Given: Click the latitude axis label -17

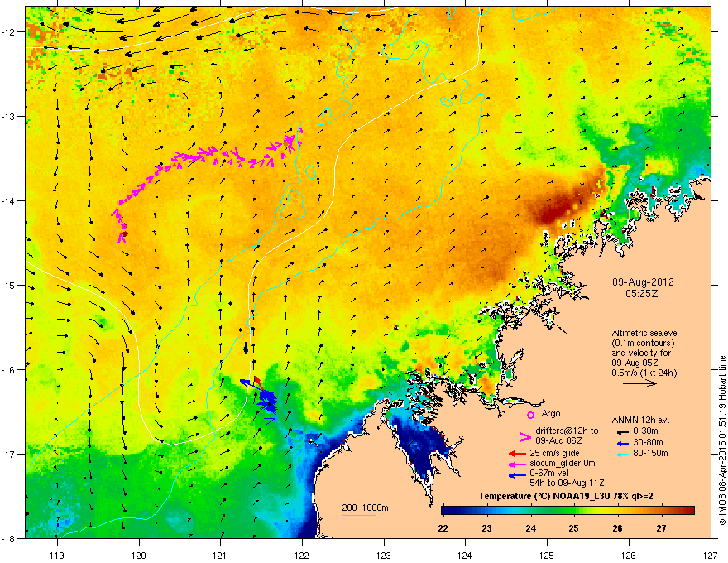Looking at the screenshot, I should [8, 455].
